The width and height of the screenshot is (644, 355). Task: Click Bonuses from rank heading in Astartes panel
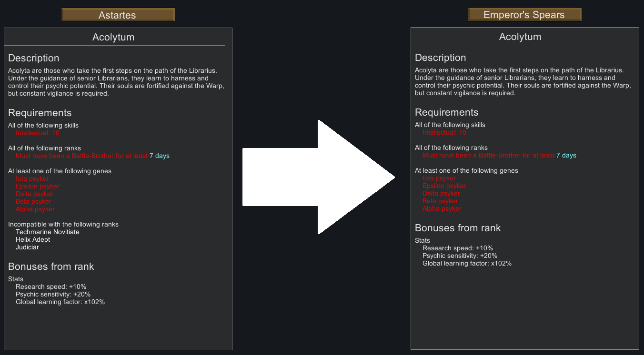click(x=51, y=266)
